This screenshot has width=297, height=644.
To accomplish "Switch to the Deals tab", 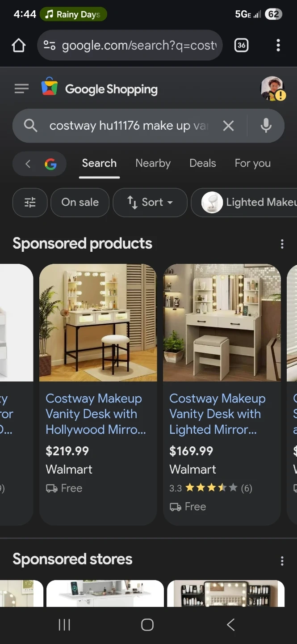I will tap(202, 164).
